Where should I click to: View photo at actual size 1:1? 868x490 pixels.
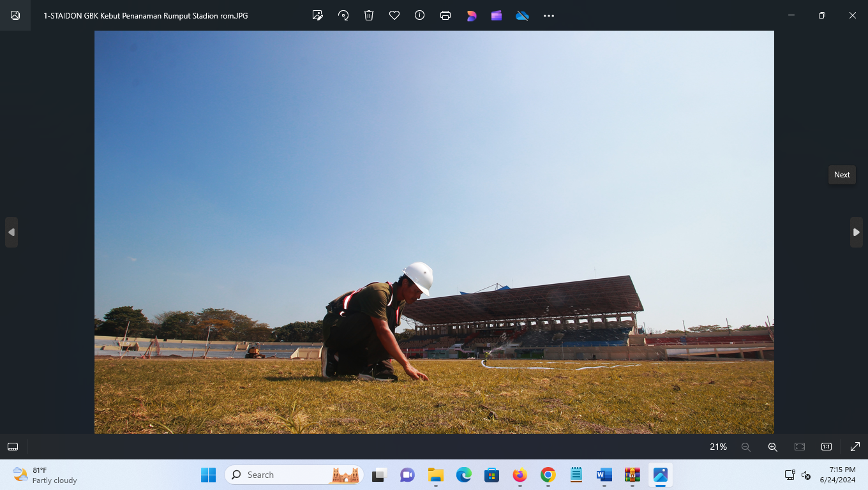pyautogui.click(x=827, y=447)
